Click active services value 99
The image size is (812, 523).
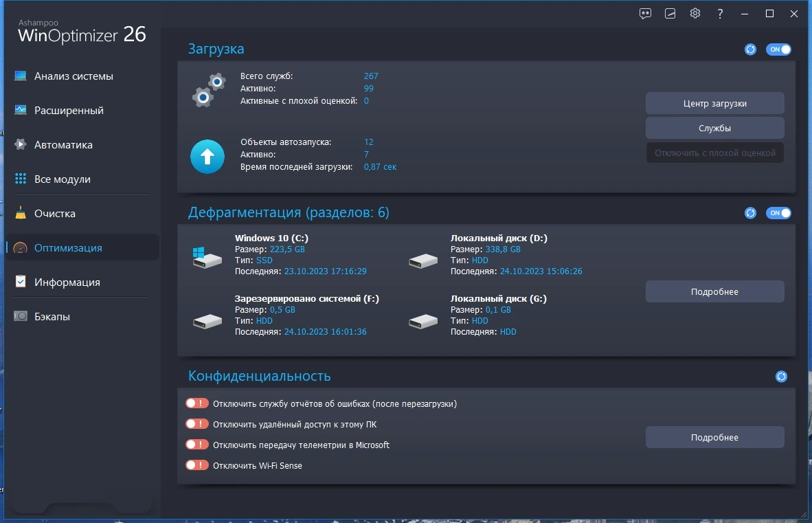(x=368, y=88)
